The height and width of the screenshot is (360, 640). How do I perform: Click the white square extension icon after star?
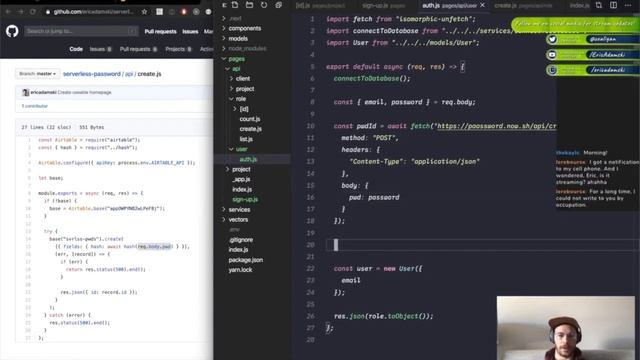(159, 12)
